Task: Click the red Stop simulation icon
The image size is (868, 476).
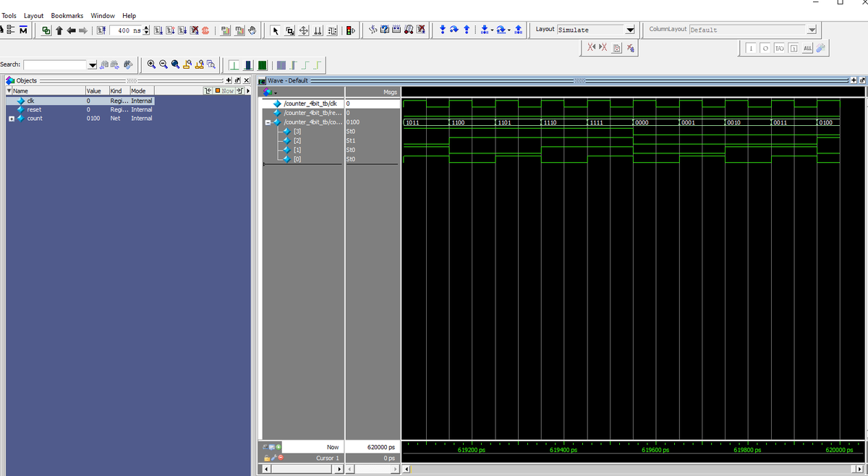Action: [205, 30]
